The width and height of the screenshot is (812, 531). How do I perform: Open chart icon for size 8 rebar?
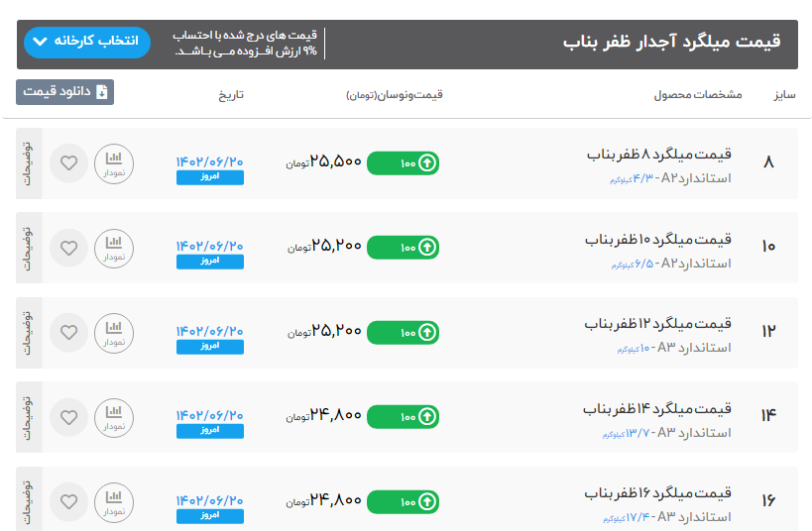pyautogui.click(x=113, y=163)
